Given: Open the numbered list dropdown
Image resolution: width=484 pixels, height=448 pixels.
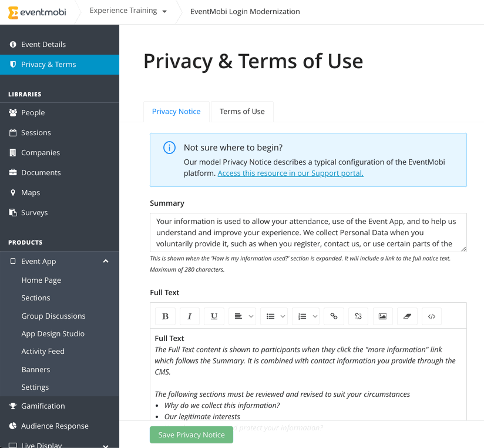Looking at the screenshot, I should [305, 316].
